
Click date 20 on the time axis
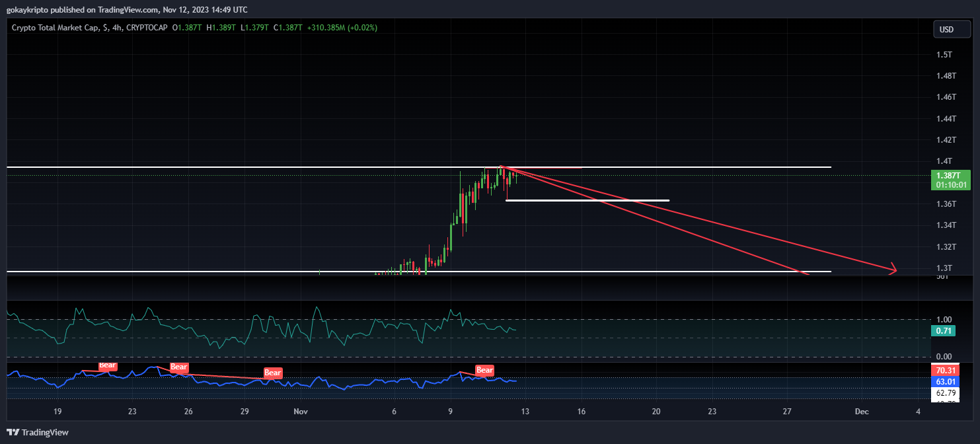pos(656,412)
